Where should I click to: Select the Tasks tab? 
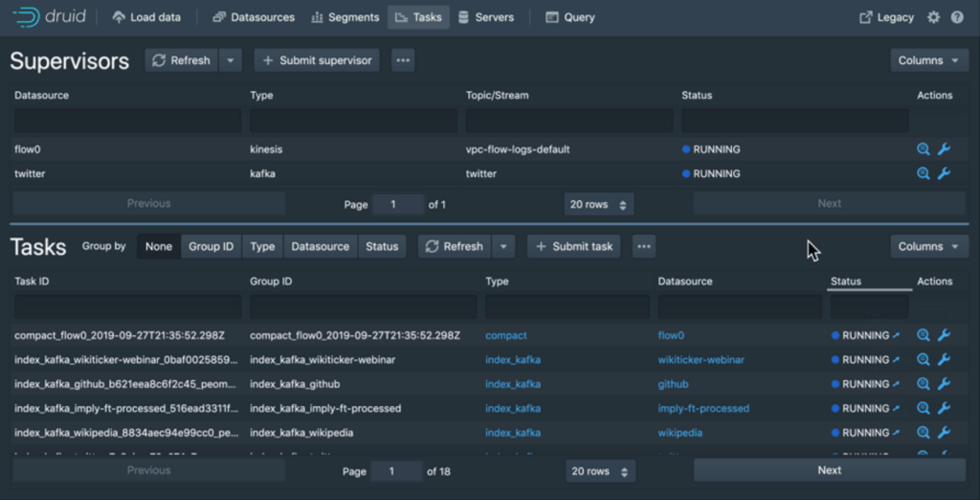coord(418,17)
